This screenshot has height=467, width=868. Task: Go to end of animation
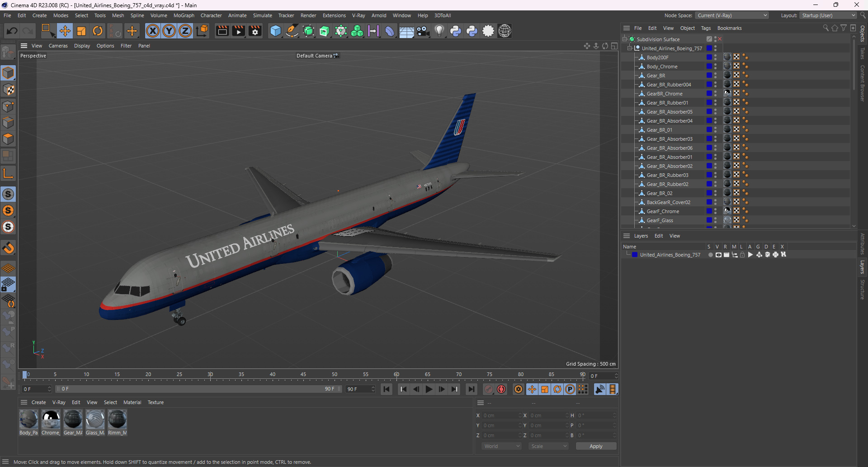(x=471, y=389)
